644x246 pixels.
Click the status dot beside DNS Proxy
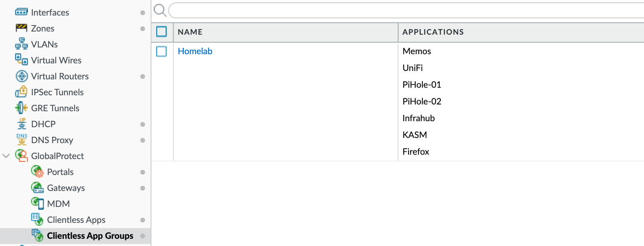143,140
